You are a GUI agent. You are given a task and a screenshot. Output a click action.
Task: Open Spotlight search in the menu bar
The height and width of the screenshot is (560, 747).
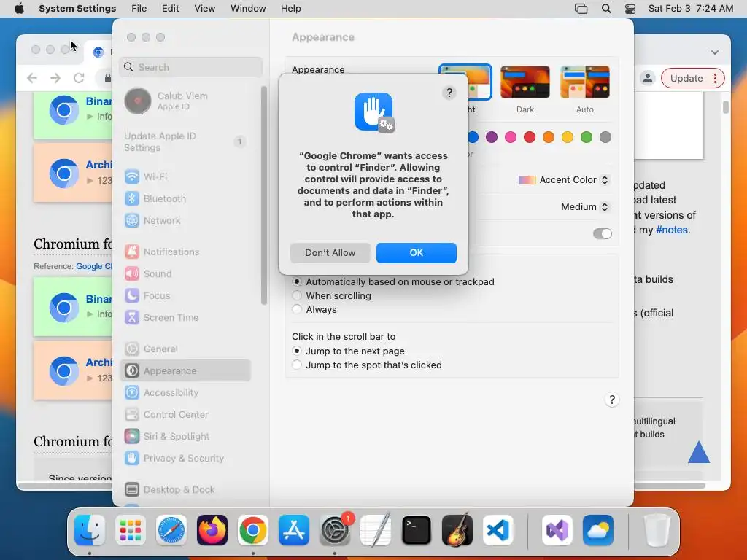pos(606,8)
